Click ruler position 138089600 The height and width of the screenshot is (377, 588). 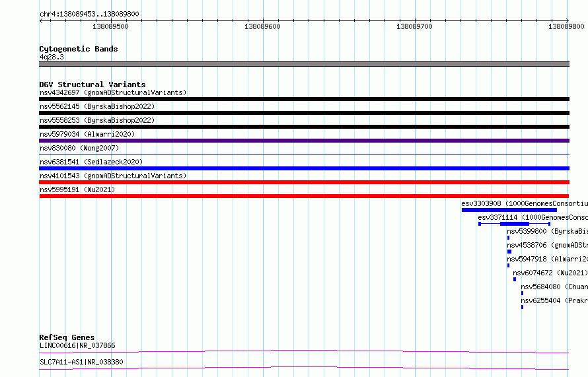(262, 26)
